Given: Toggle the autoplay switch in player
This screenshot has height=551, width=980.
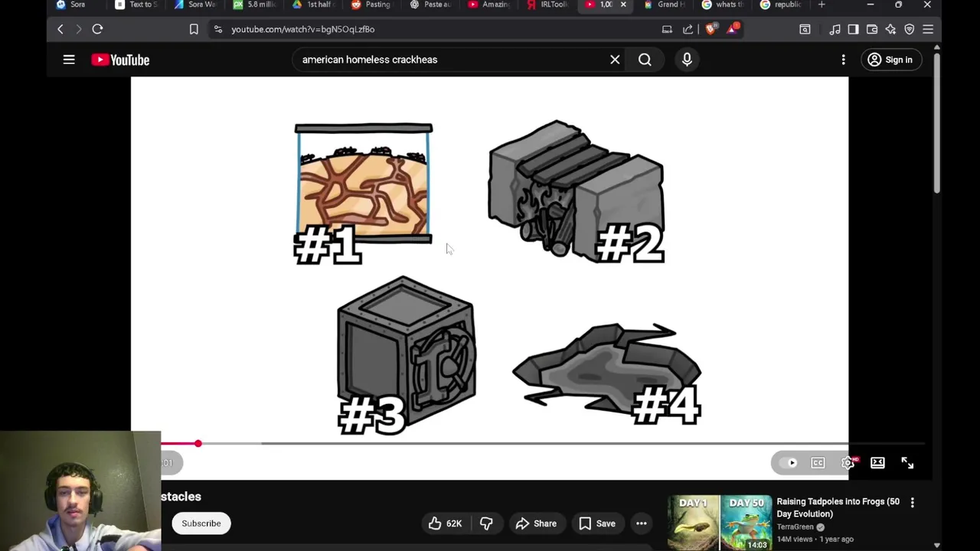Looking at the screenshot, I should [x=789, y=463].
